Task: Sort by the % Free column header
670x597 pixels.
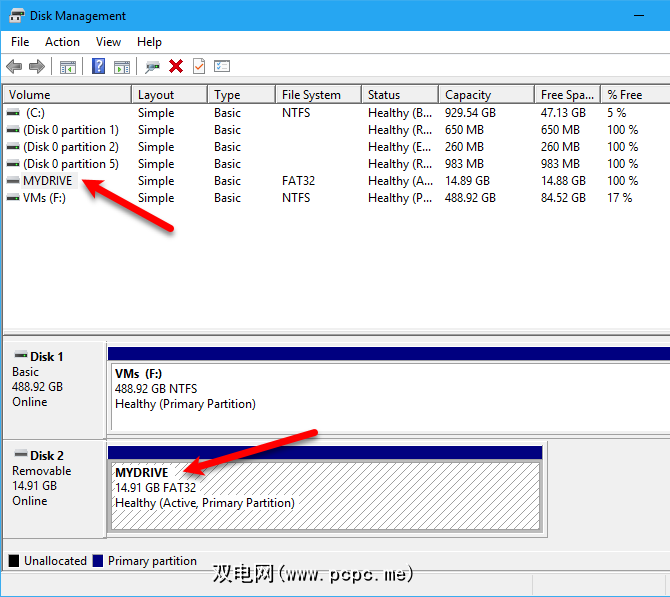Action: (635, 94)
